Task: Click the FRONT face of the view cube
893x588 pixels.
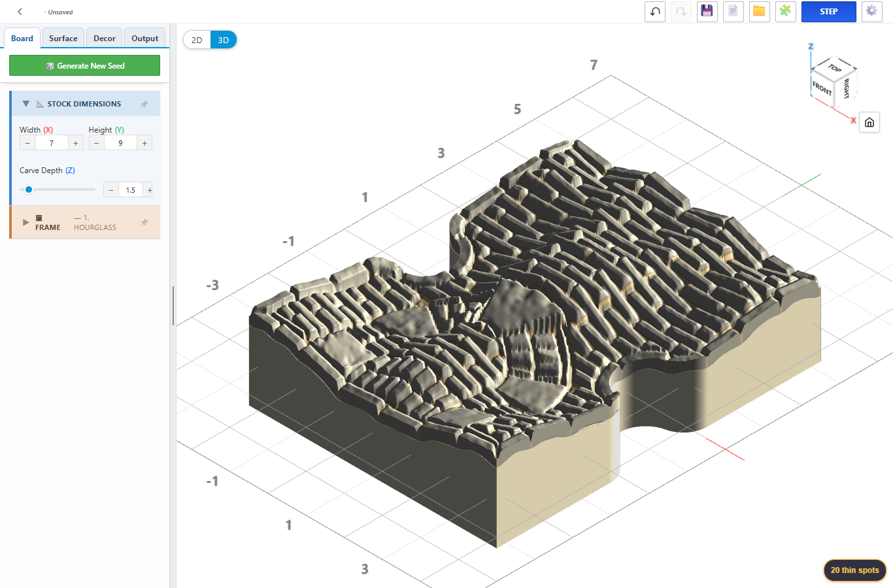Action: pos(822,89)
